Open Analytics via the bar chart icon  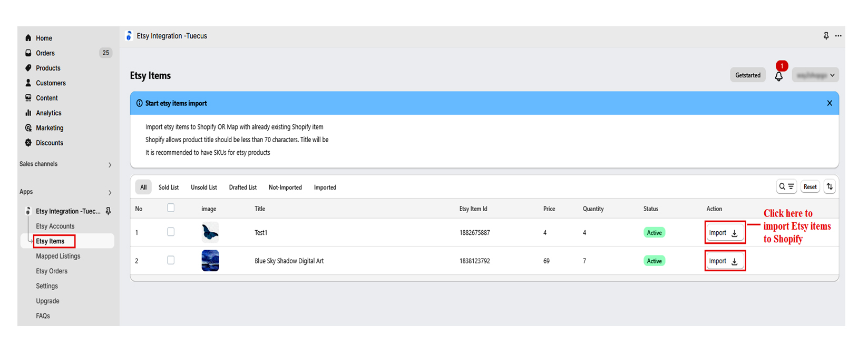click(x=28, y=113)
